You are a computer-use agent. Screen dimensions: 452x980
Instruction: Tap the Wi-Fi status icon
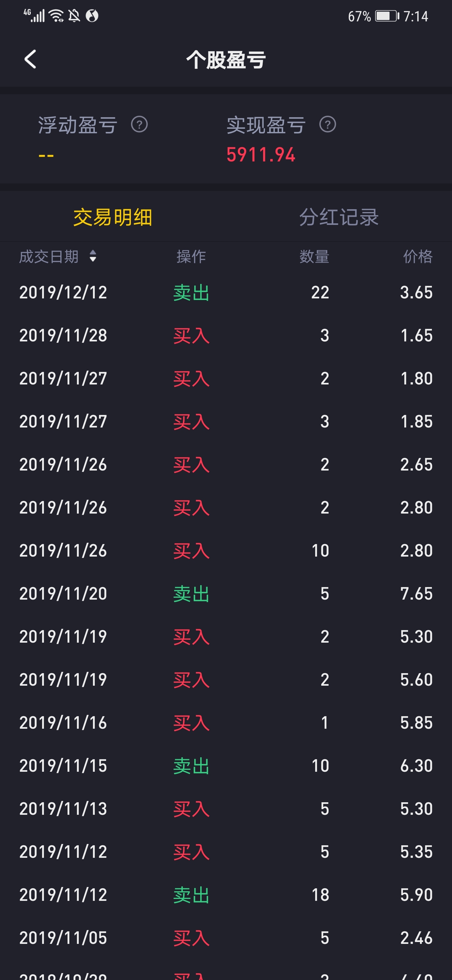57,16
